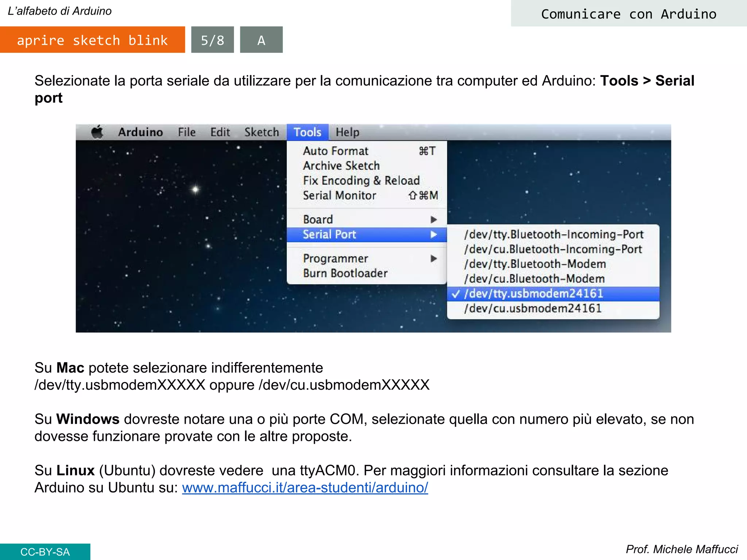Select /dev/cu.usbmodem24161 port

pos(553,308)
